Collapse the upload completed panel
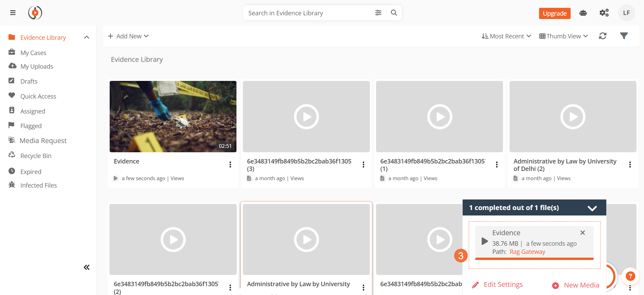Image resolution: width=644 pixels, height=295 pixels. [x=592, y=208]
